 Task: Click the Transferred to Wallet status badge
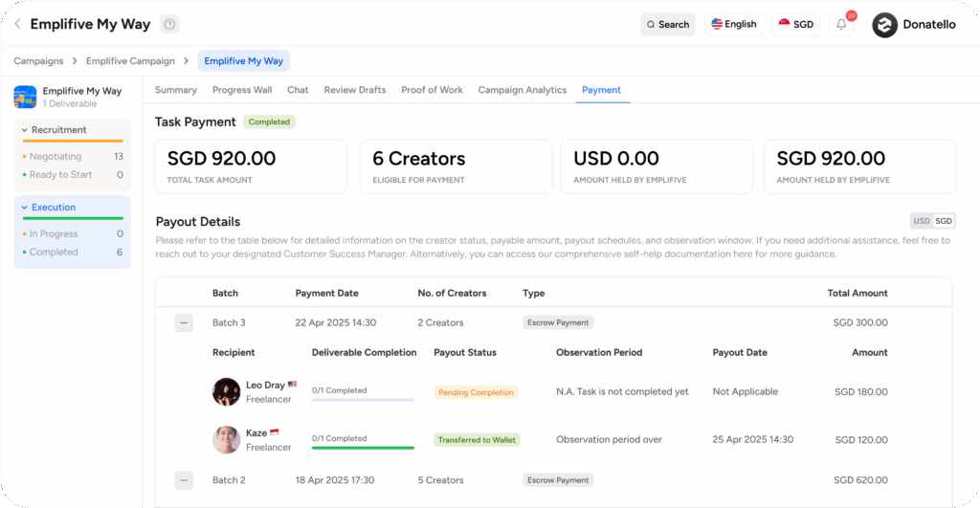tap(477, 440)
